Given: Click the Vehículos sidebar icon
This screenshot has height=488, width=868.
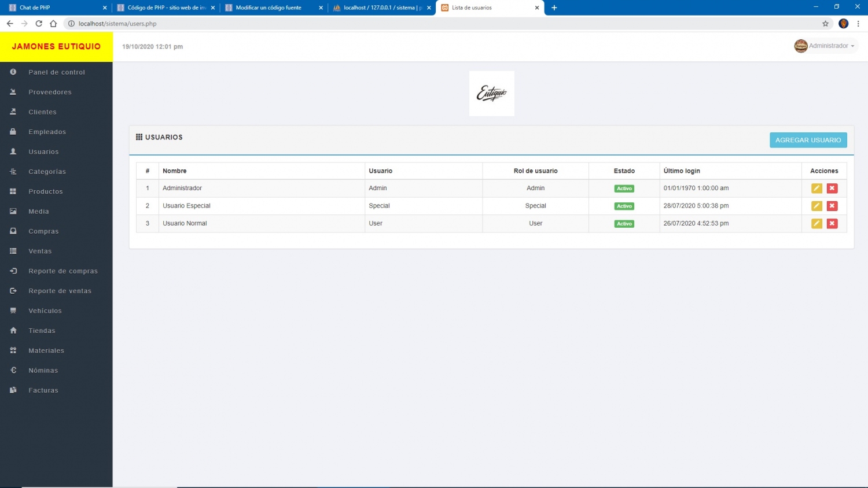Looking at the screenshot, I should tap(13, 310).
